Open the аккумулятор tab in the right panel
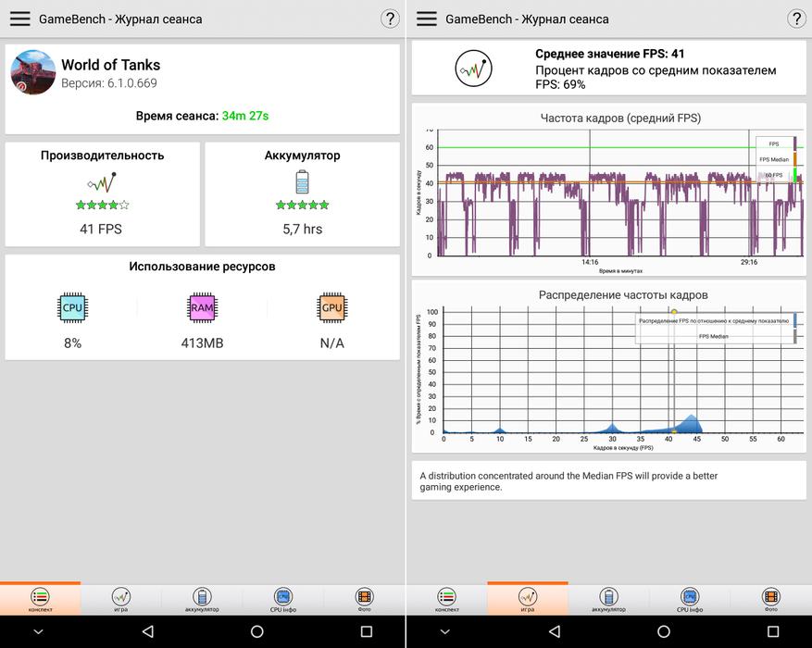 (608, 600)
